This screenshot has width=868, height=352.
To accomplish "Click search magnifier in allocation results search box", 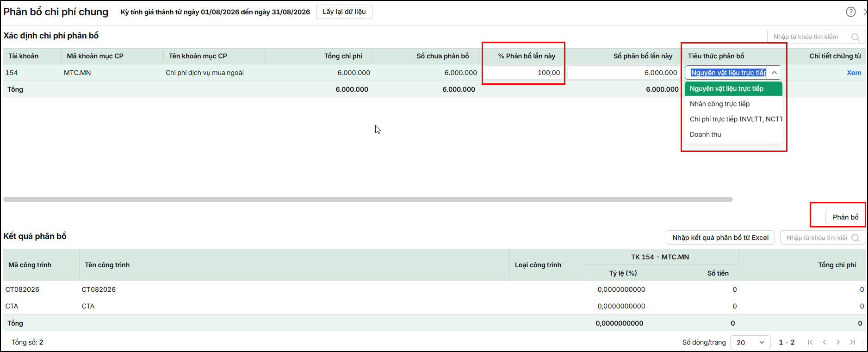I will (856, 238).
